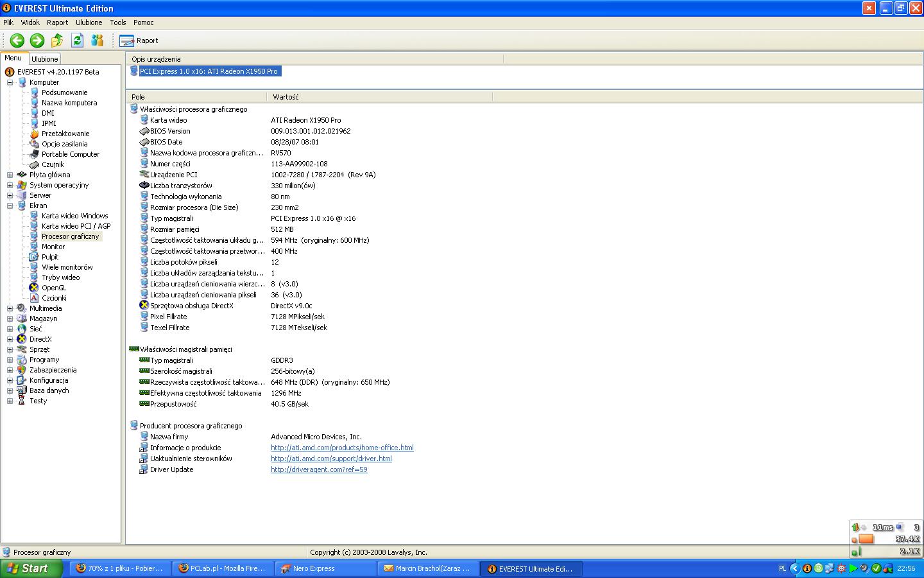Collapse the Ekran tree node
Image resolution: width=924 pixels, height=578 pixels.
(10, 206)
